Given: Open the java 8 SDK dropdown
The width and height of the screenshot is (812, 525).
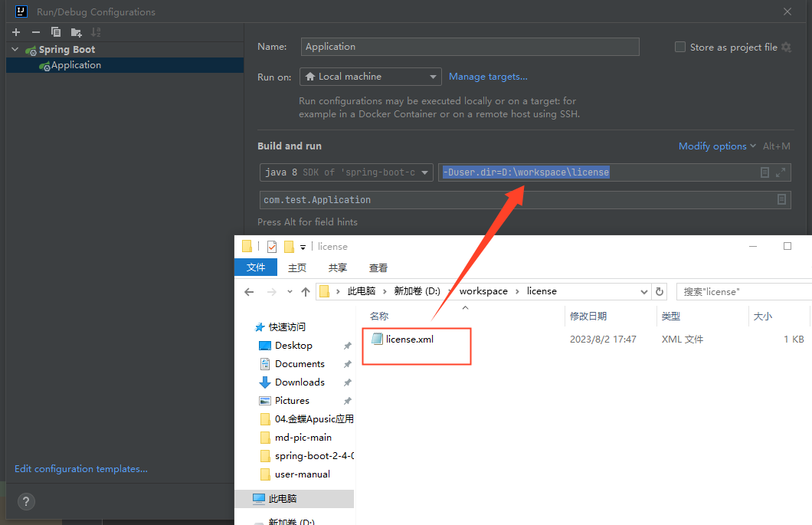Looking at the screenshot, I should pyautogui.click(x=346, y=172).
